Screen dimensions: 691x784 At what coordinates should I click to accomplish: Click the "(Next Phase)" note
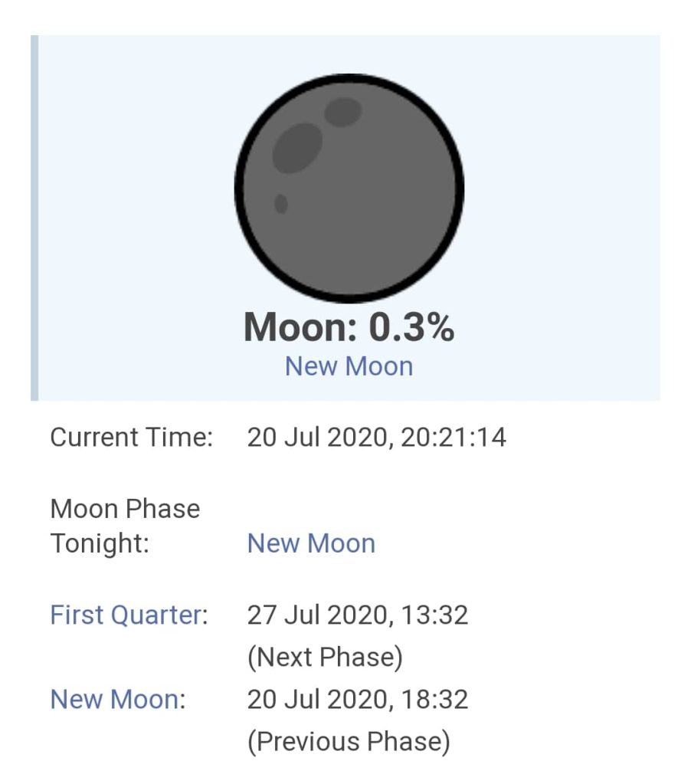(x=325, y=657)
